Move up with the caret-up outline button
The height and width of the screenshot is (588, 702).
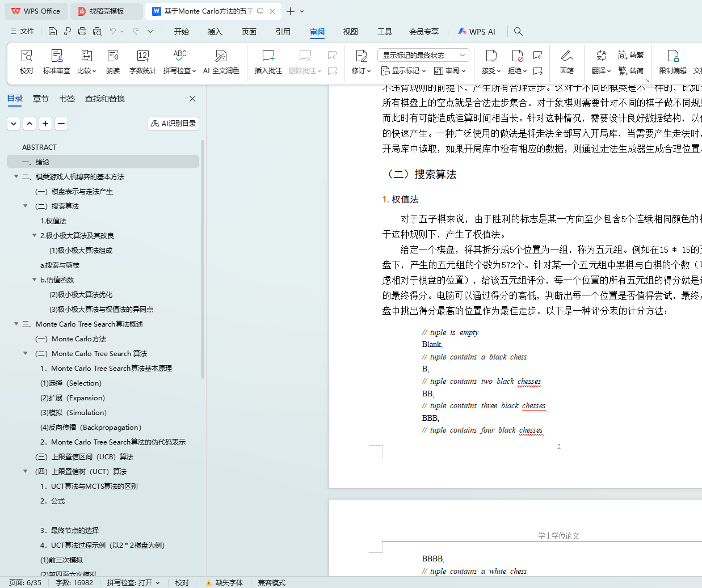tap(30, 123)
